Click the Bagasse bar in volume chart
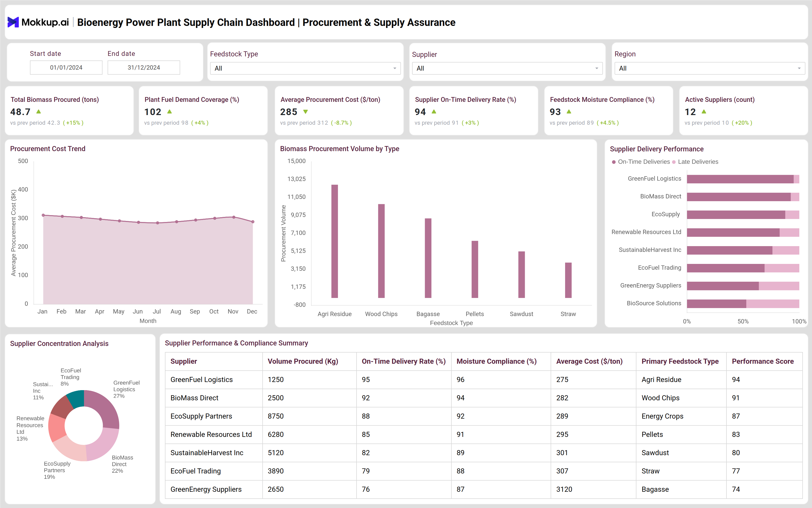The height and width of the screenshot is (508, 812). tap(428, 258)
